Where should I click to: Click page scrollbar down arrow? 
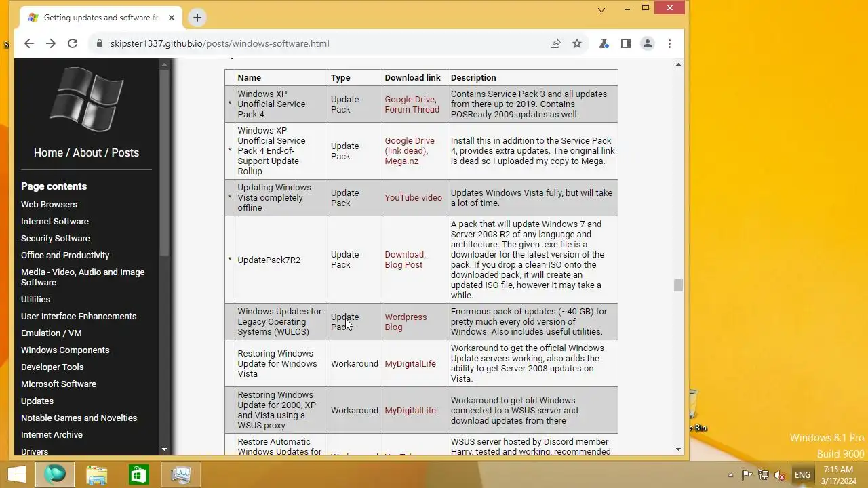(678, 449)
